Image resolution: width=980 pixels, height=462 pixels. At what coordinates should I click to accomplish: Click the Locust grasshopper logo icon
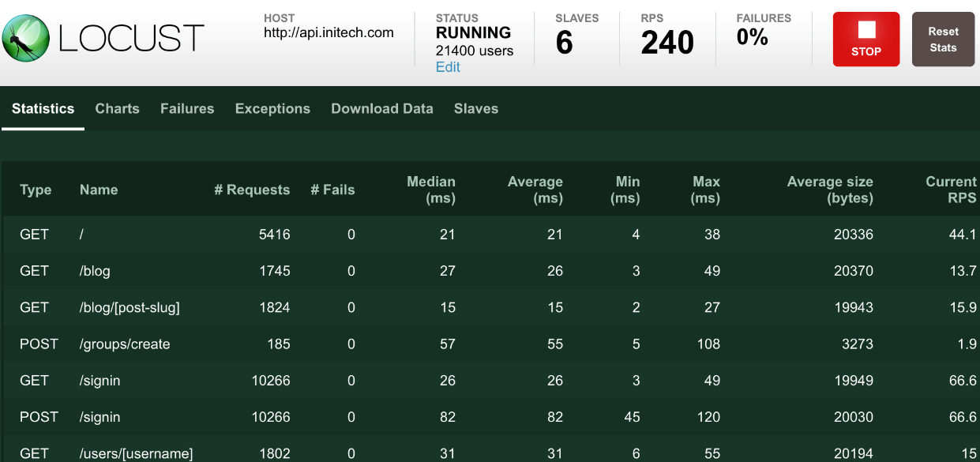pyautogui.click(x=26, y=38)
